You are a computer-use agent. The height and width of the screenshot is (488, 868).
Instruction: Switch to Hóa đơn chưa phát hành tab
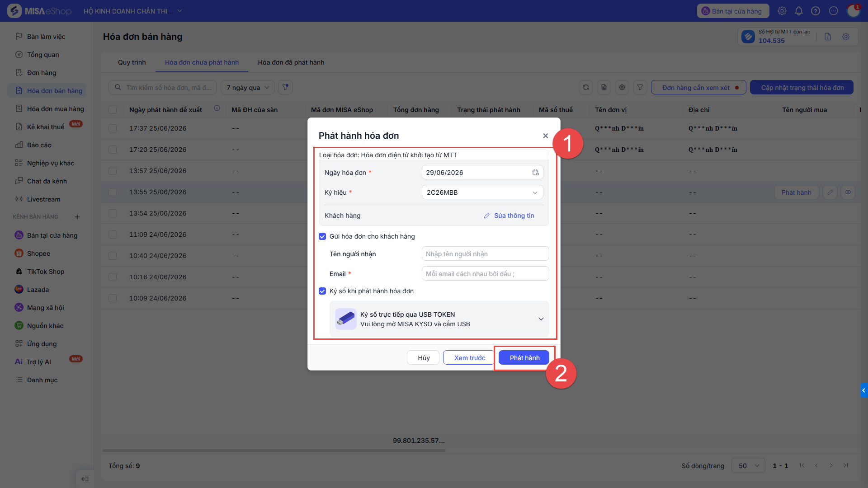[x=202, y=62]
